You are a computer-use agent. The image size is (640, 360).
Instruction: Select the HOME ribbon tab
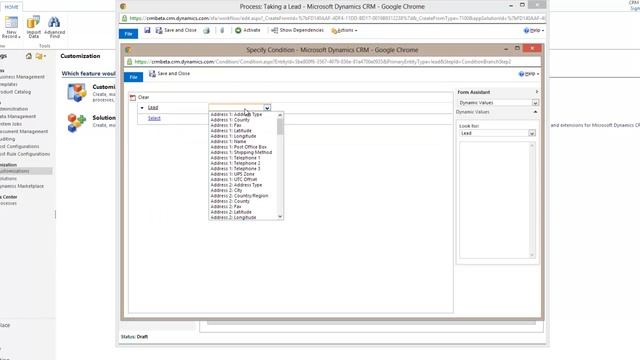coord(11,7)
